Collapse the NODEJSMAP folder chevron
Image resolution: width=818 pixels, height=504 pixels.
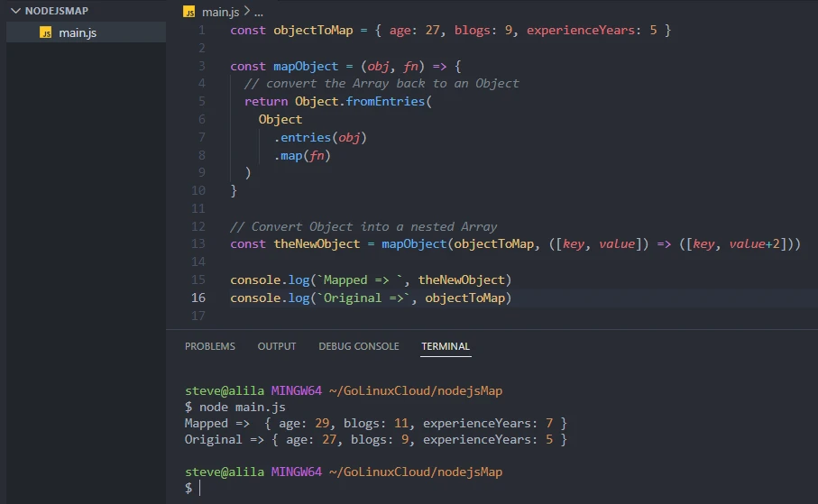15,13
